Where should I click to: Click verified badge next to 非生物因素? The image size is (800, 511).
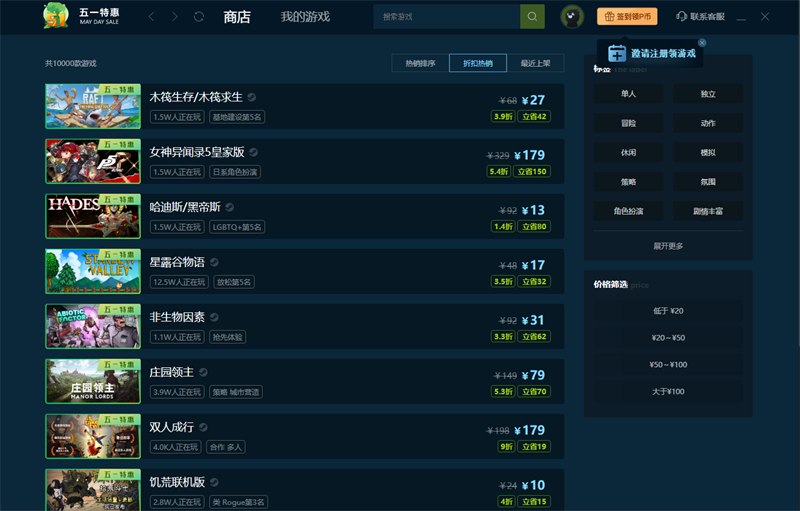[214, 317]
